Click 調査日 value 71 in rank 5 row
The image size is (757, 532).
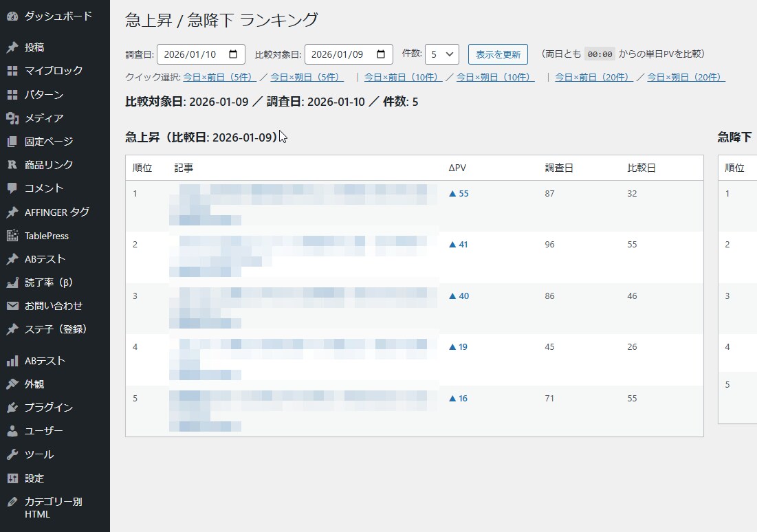549,399
